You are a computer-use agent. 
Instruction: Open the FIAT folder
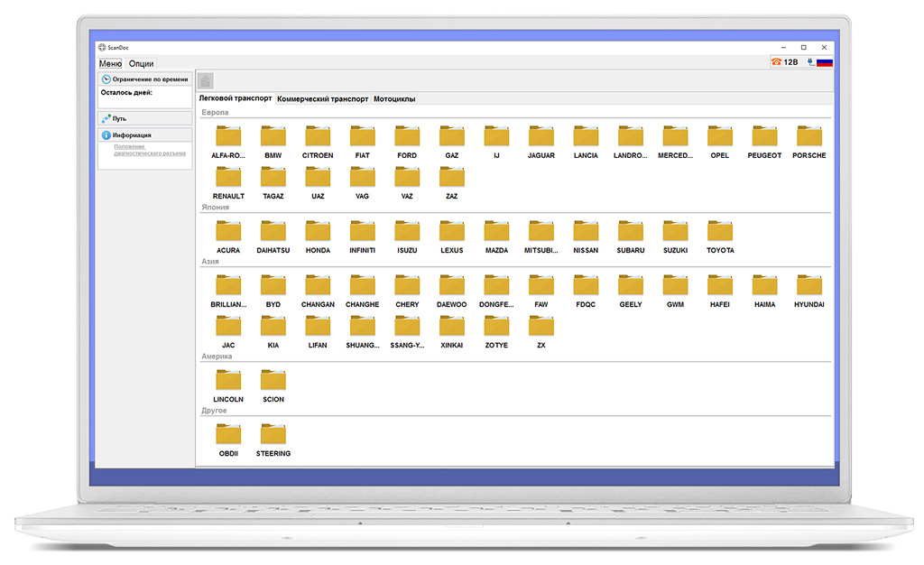tap(363, 142)
